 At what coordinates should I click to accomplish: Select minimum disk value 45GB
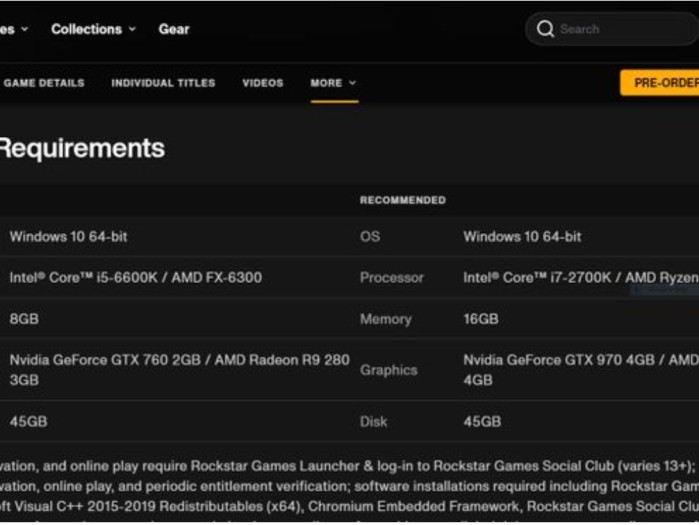(x=29, y=421)
